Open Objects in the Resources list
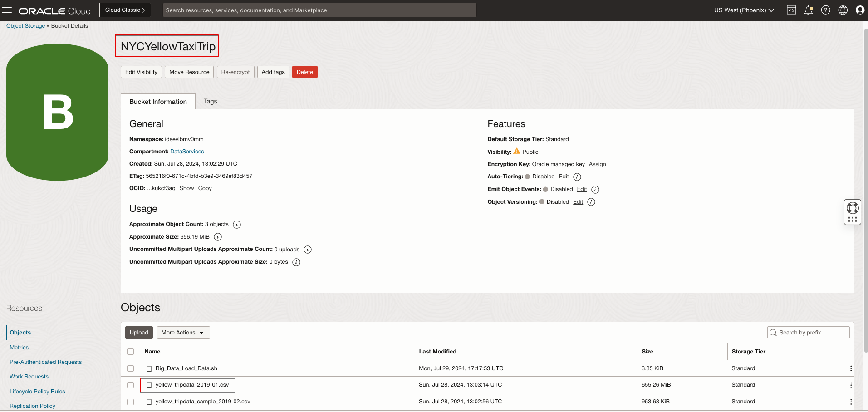 (20, 333)
